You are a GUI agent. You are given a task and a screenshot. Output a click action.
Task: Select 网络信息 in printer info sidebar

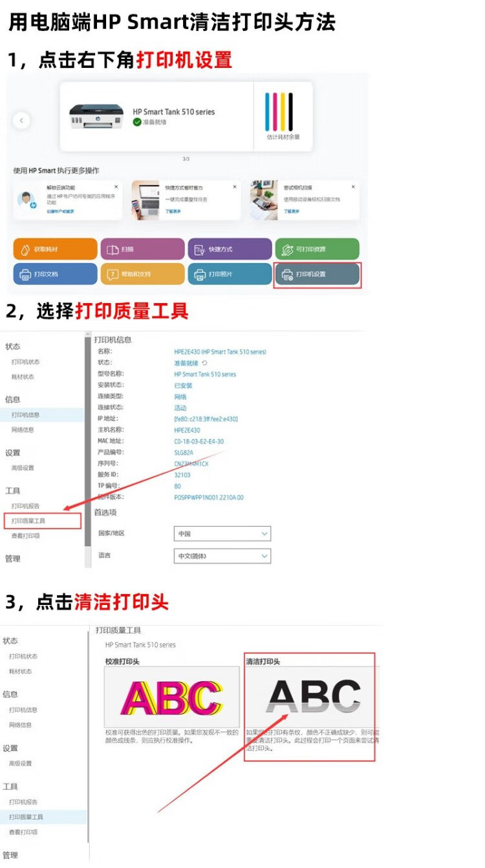[23, 430]
